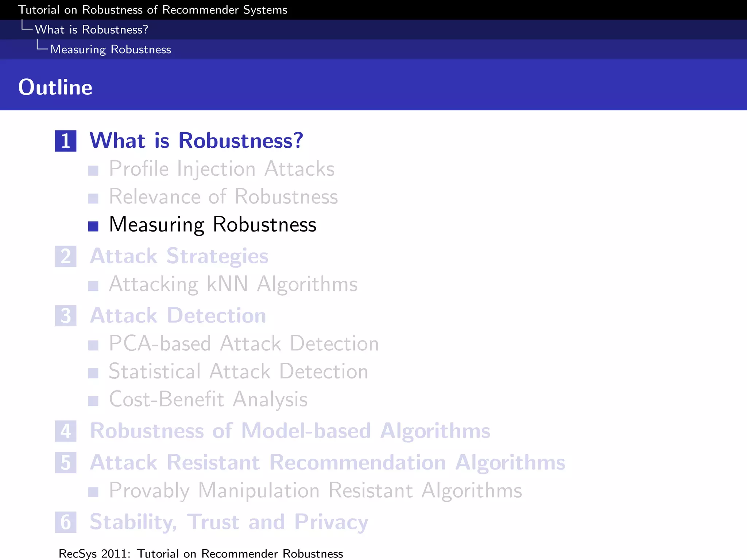Select section number 5 box
This screenshot has height=560, width=747.
tap(66, 463)
